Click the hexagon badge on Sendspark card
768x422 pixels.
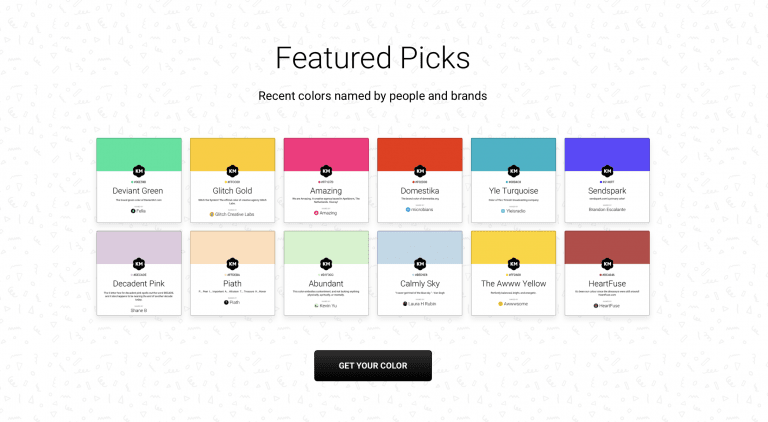click(607, 171)
